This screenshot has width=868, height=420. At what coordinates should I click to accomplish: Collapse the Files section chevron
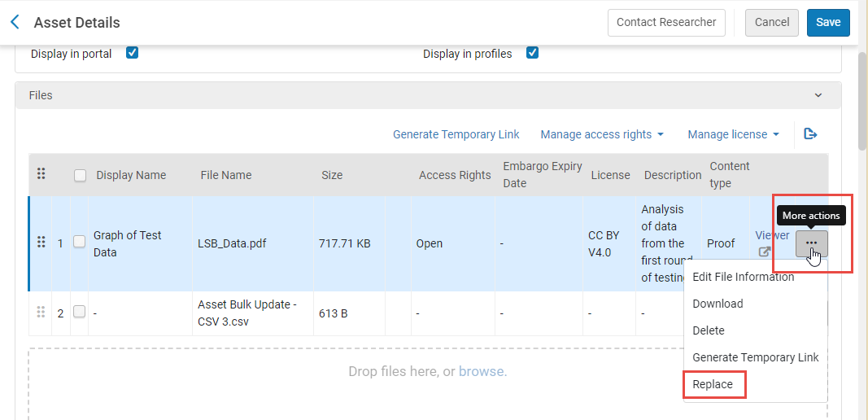(818, 95)
